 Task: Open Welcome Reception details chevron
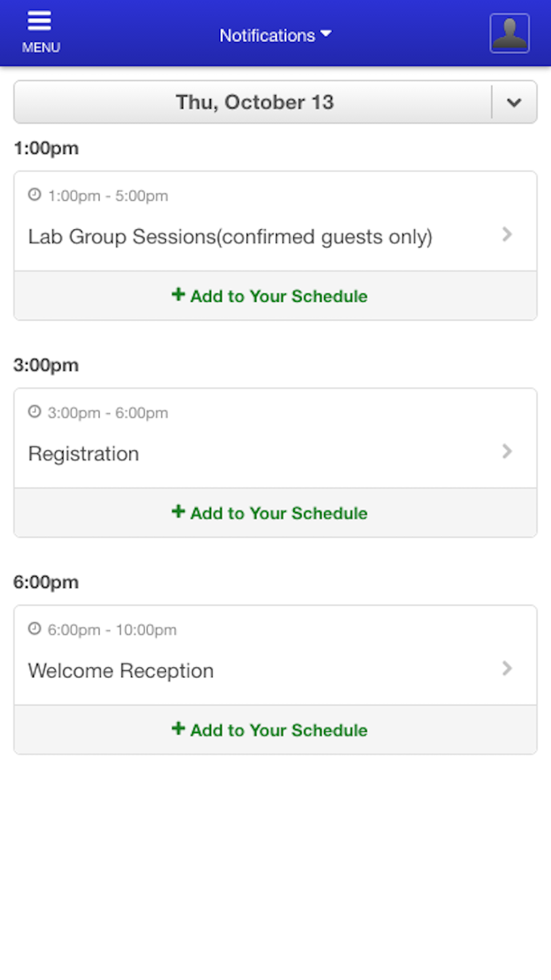point(507,669)
